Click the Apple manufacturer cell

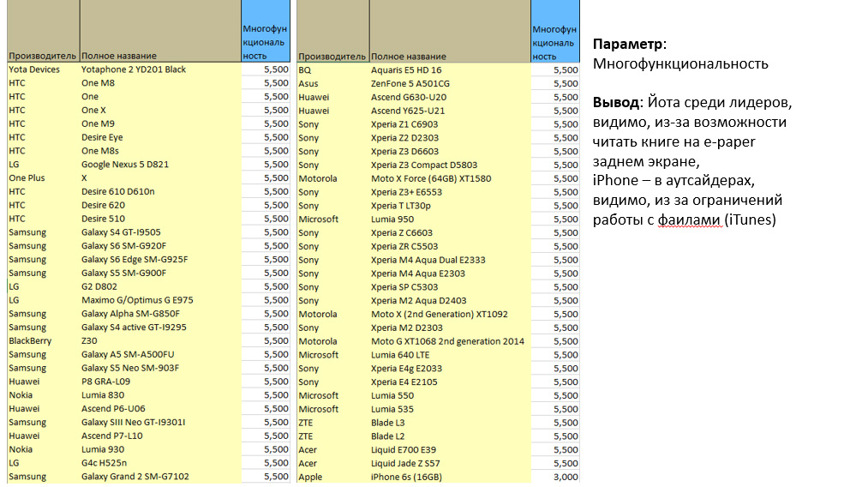coord(333,477)
